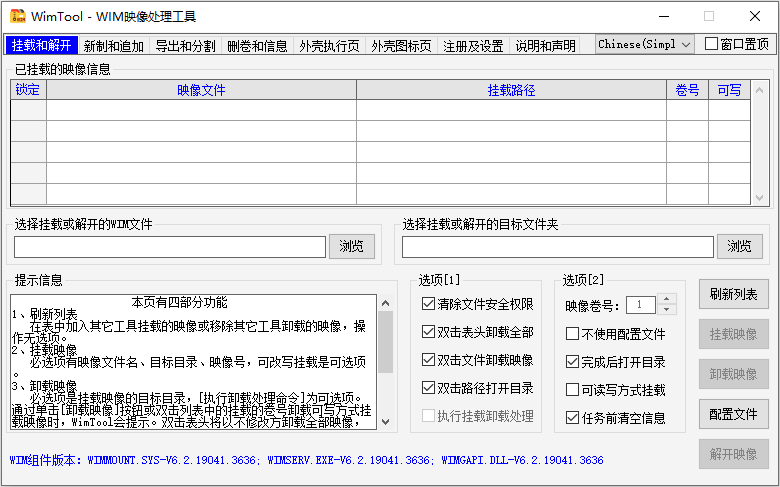This screenshot has width=780, height=487.
Task: Click 浏览 button for WIM file
Action: click(x=352, y=246)
